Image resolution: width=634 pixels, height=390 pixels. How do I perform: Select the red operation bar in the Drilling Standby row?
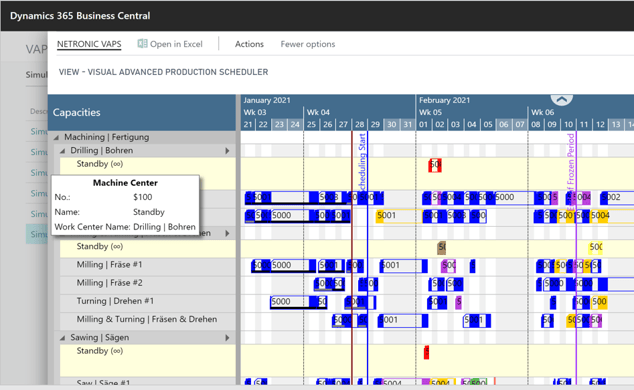coord(435,165)
